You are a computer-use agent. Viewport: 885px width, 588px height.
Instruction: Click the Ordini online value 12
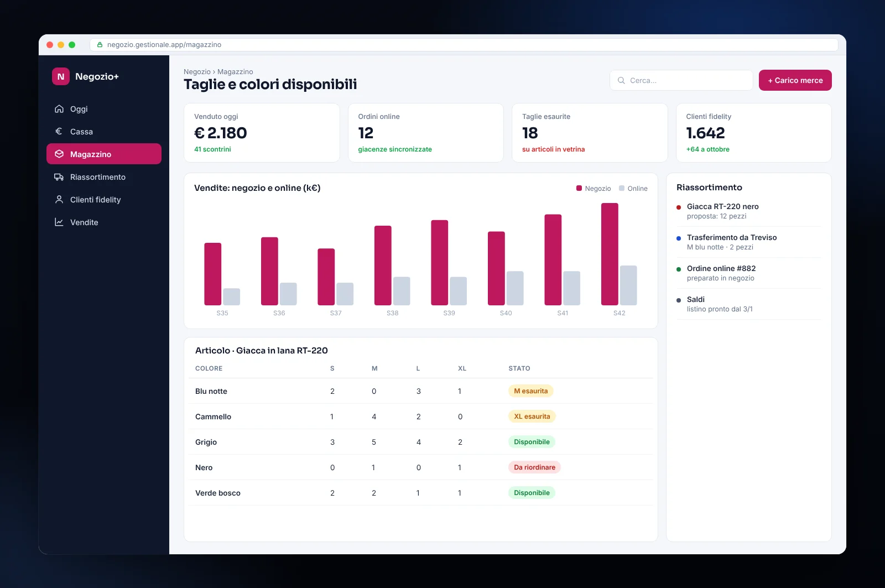[366, 133]
